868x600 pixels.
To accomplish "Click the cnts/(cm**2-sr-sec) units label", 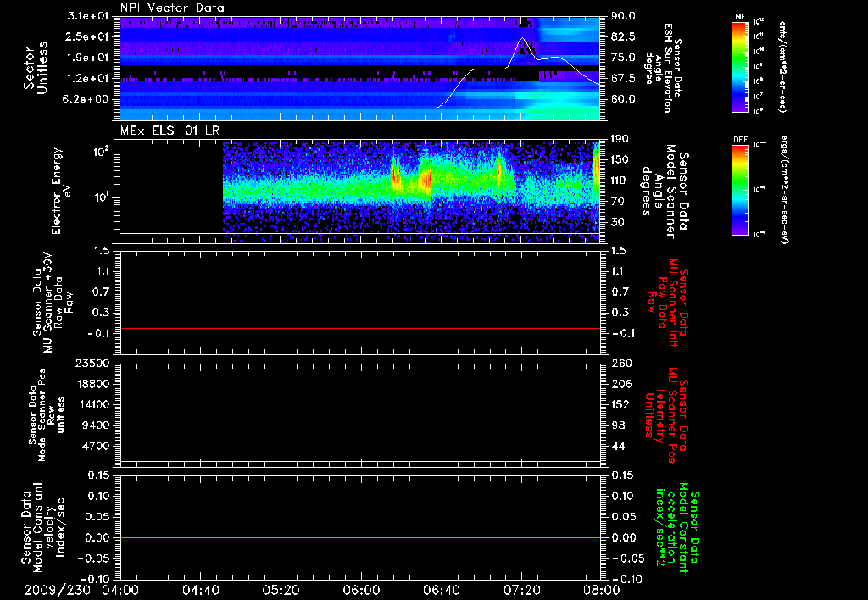I will [782, 66].
